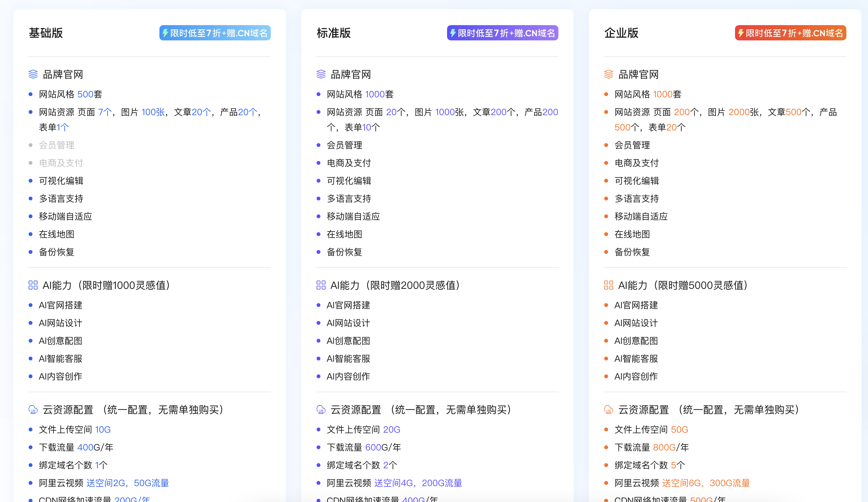
Task: Click the orange 云资源配置 cloud icon in 企业版
Action: 608,410
